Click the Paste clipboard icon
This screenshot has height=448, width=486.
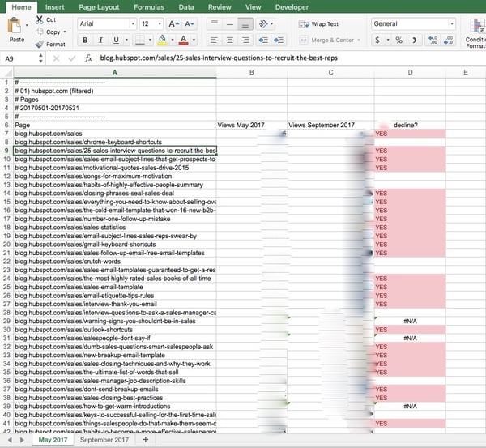16,28
